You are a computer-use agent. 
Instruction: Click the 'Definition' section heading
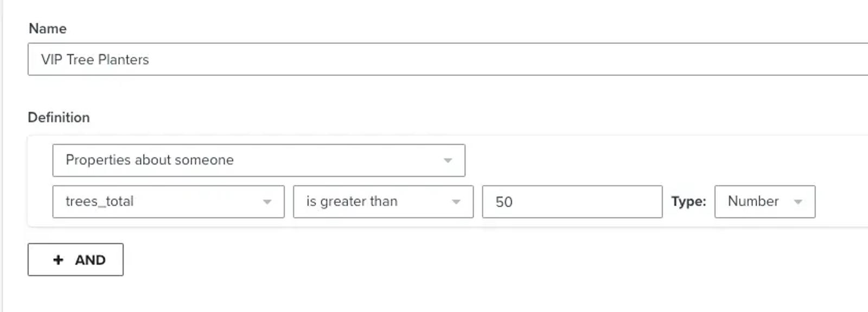click(59, 117)
